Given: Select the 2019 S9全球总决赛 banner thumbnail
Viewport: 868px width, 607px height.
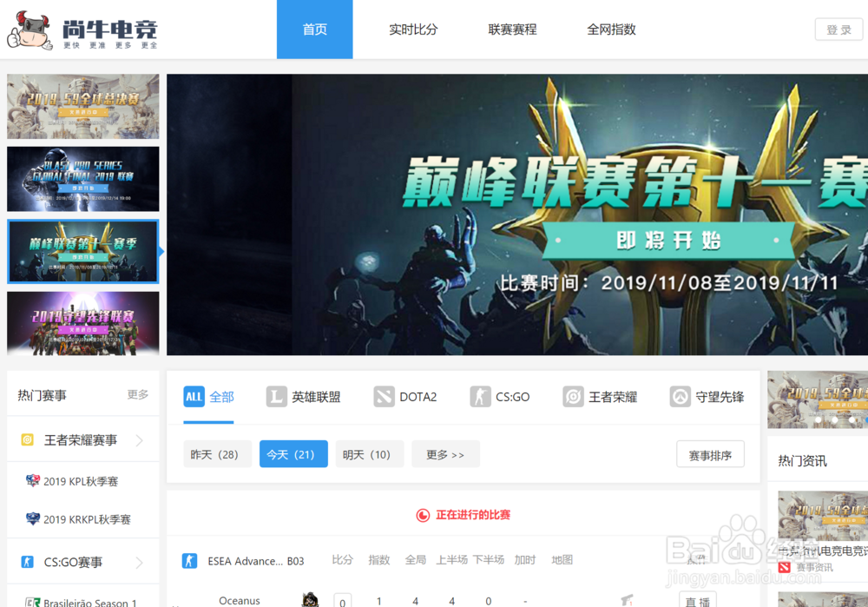Looking at the screenshot, I should pos(83,106).
